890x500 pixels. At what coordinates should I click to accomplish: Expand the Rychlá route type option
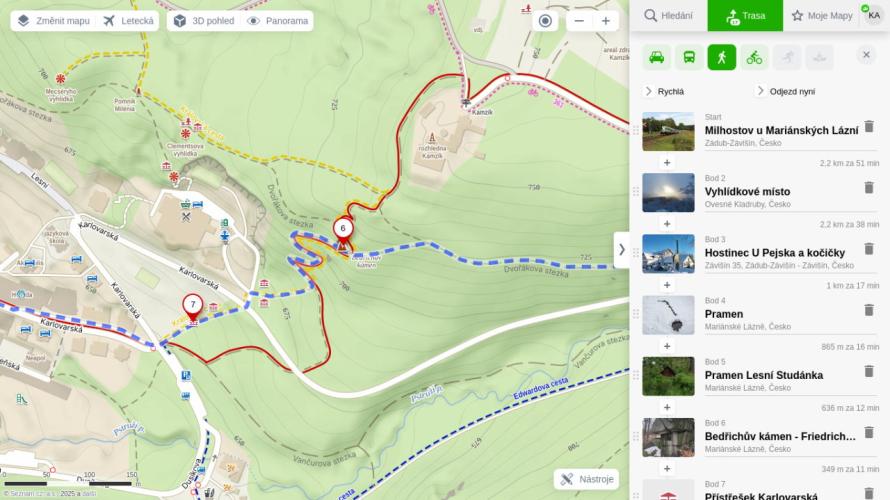665,91
